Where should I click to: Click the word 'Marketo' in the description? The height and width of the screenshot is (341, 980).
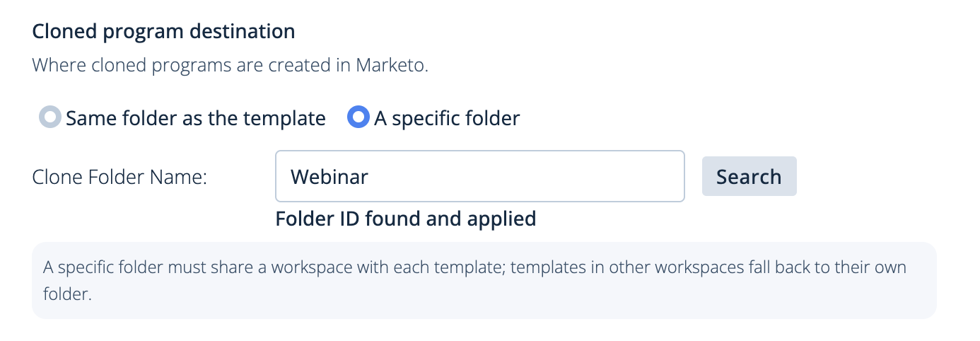(x=390, y=66)
